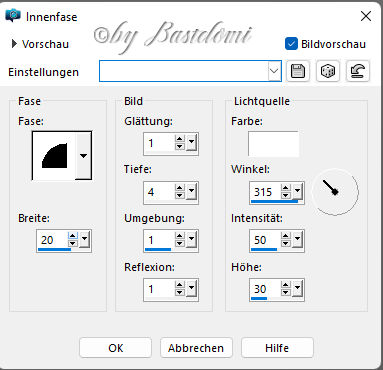
Task: Click the randomize parameters dice icon
Action: [x=328, y=71]
